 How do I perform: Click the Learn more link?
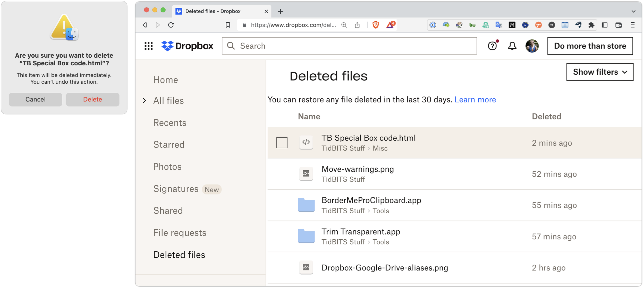475,100
